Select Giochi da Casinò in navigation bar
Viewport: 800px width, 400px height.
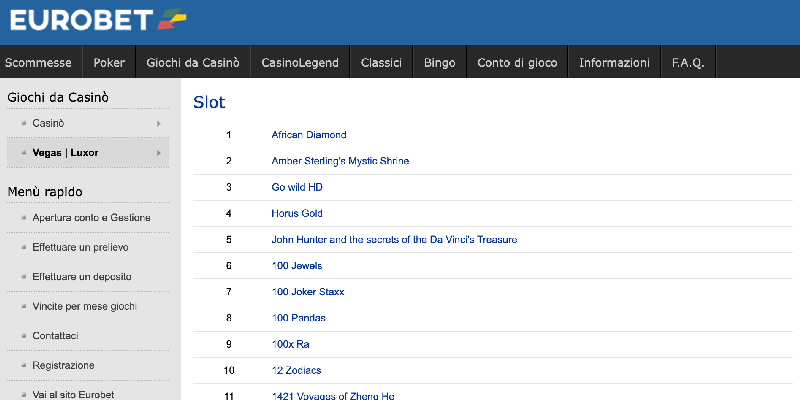(193, 63)
